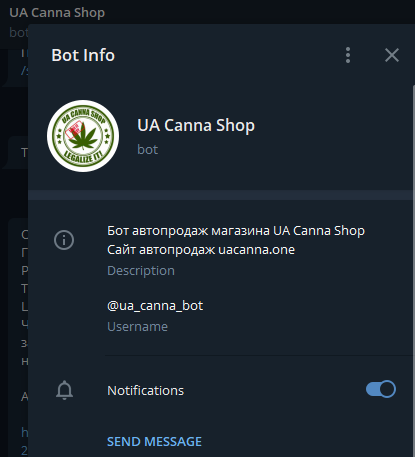This screenshot has width=415, height=457.
Task: Copy the @ua_canna_bot username
Action: (155, 306)
